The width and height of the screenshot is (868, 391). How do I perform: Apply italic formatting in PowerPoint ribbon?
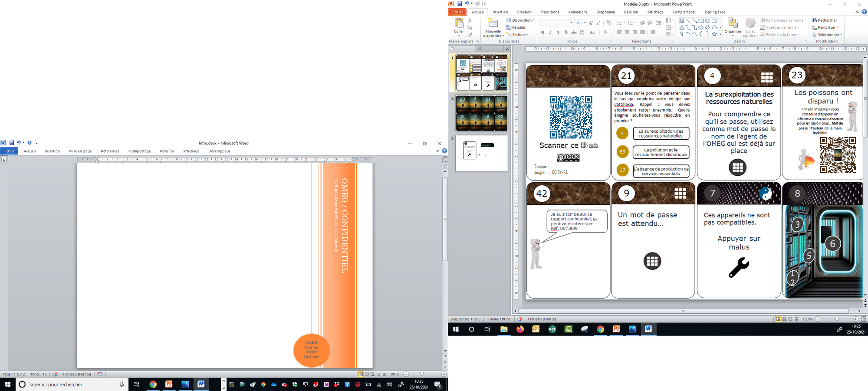tap(550, 33)
